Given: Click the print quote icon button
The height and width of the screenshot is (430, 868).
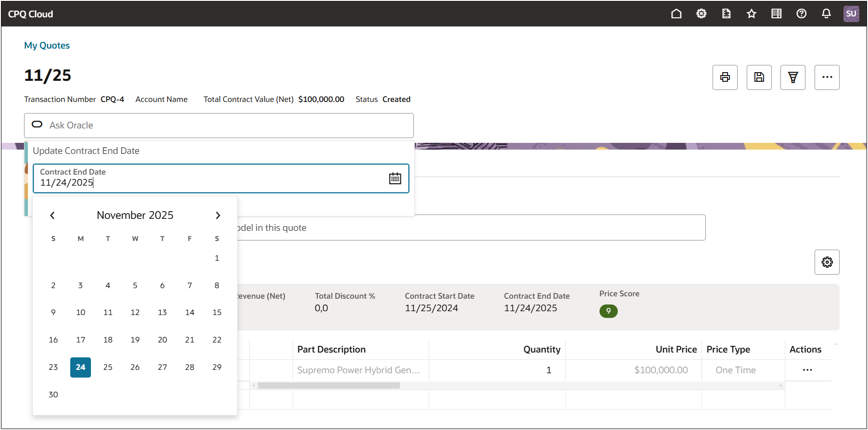Looking at the screenshot, I should pyautogui.click(x=725, y=77).
